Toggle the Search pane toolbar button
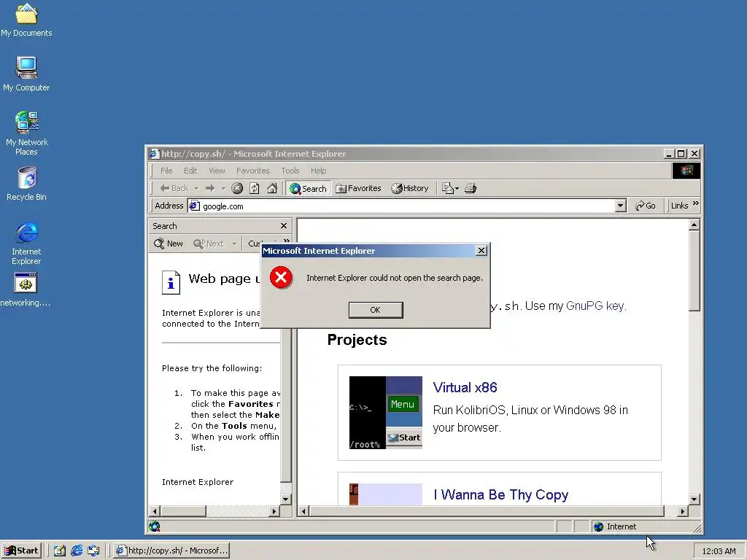The image size is (747, 560). pyautogui.click(x=308, y=189)
